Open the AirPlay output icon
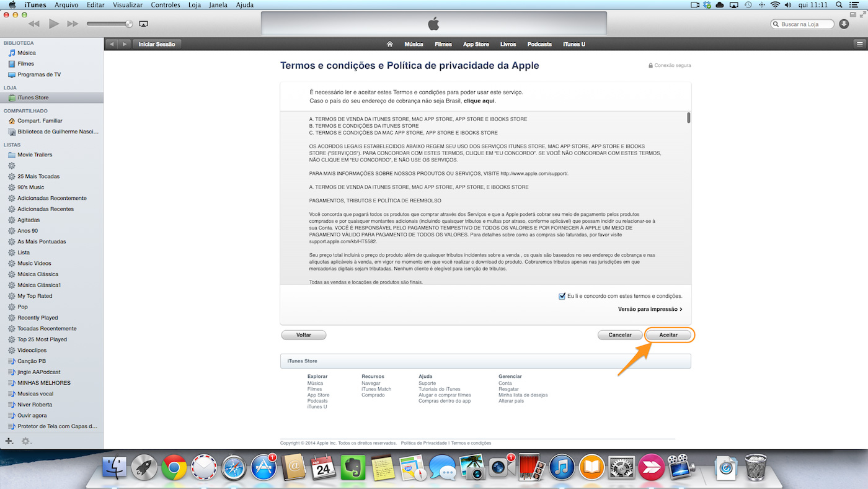 point(144,24)
